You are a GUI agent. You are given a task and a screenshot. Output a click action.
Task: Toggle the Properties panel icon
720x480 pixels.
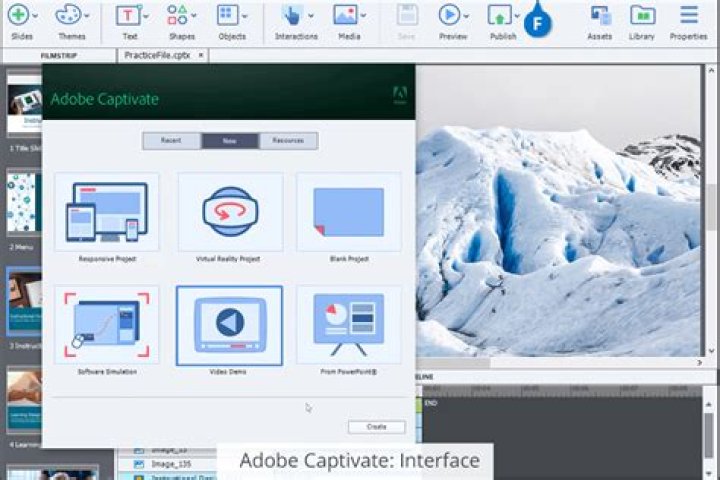click(x=689, y=15)
